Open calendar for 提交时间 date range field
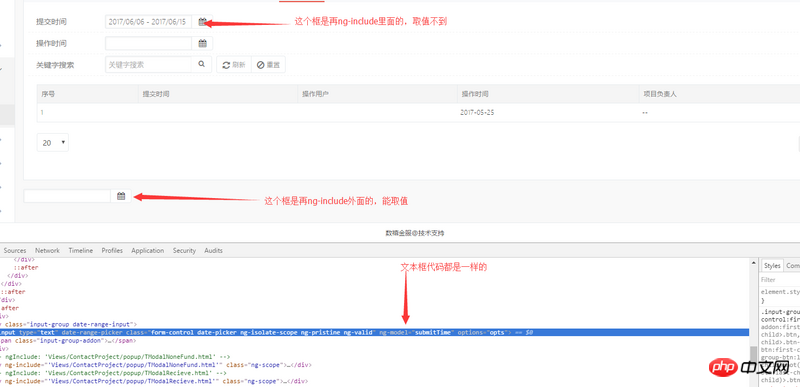The width and height of the screenshot is (800, 387). click(202, 22)
